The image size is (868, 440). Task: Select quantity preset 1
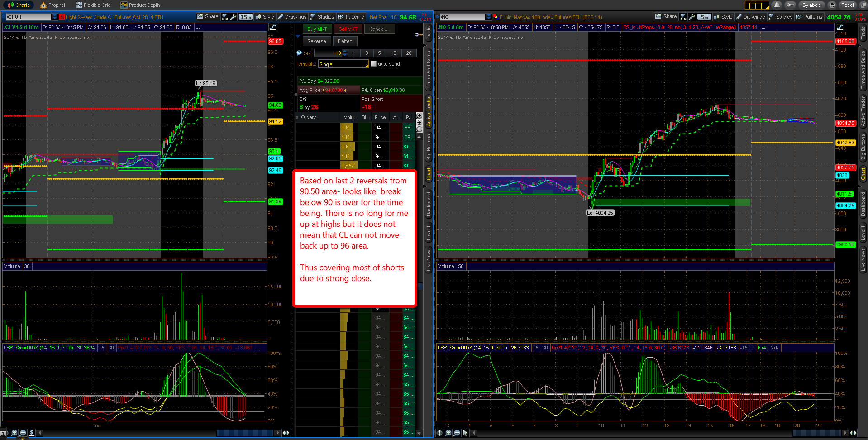(354, 53)
